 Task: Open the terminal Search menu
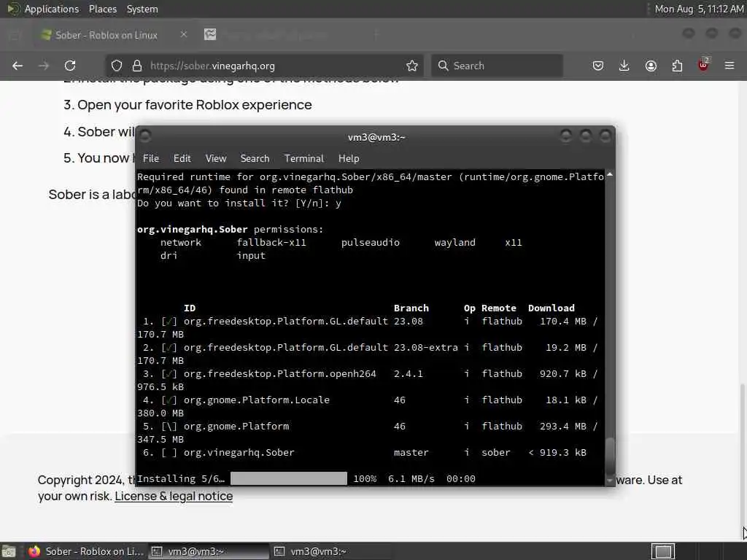pyautogui.click(x=255, y=158)
